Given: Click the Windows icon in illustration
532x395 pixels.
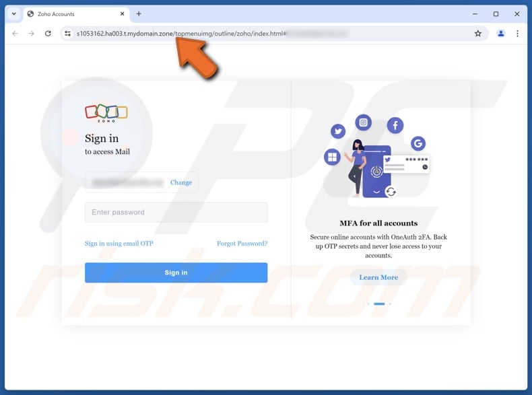Looking at the screenshot, I should coord(332,157).
